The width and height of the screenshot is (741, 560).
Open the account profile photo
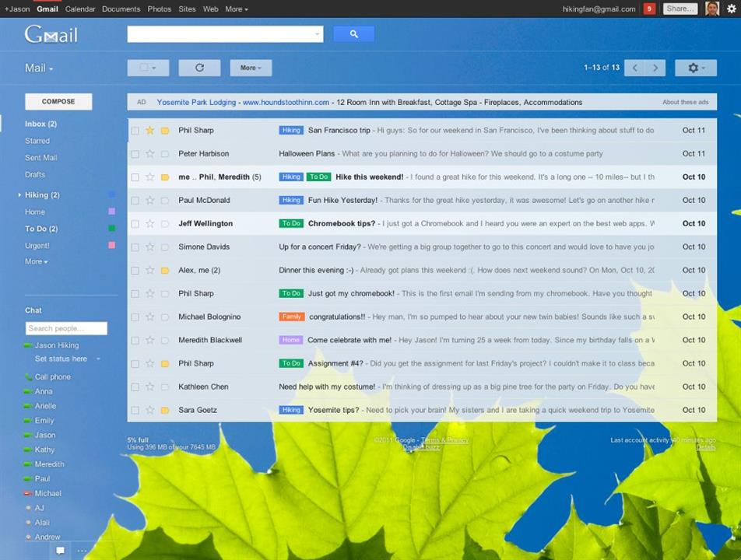(711, 9)
